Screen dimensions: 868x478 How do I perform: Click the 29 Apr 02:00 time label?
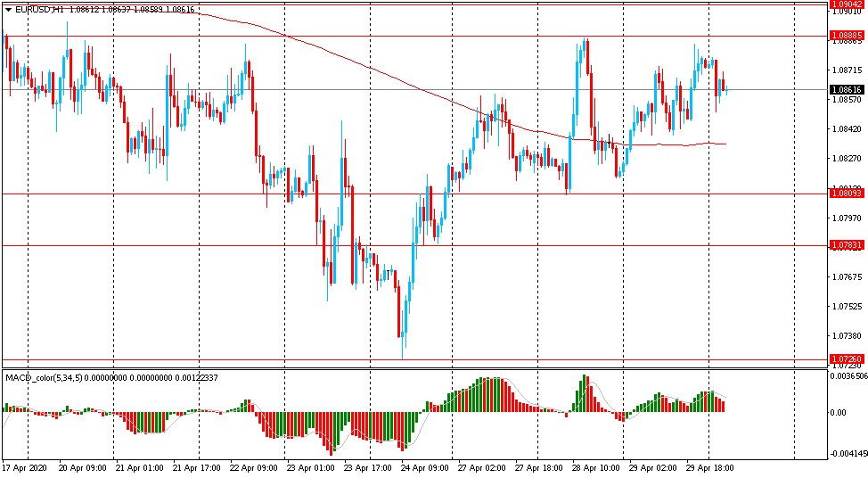(x=653, y=468)
